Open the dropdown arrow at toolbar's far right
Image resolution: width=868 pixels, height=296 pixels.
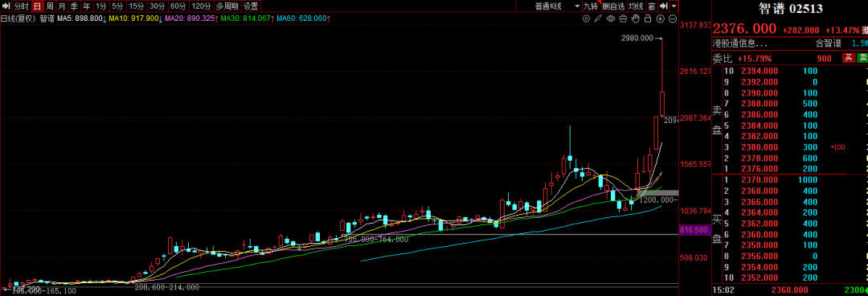(x=674, y=6)
